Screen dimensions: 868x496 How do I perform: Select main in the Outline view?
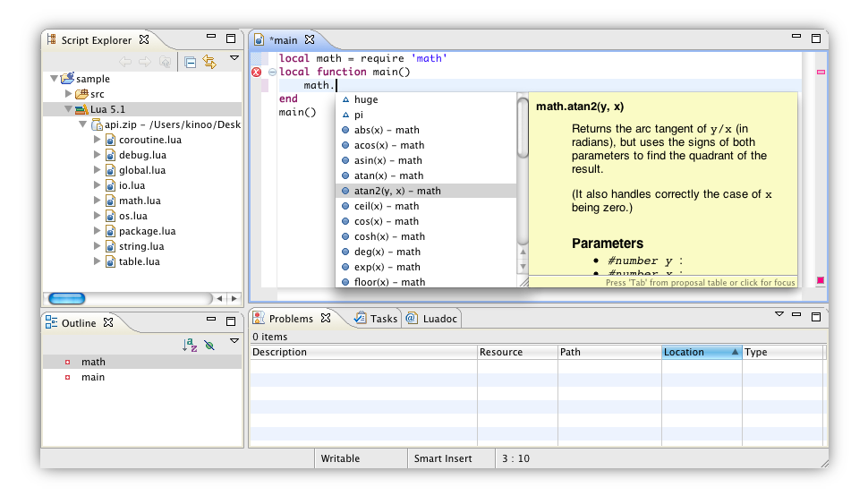[142, 377]
